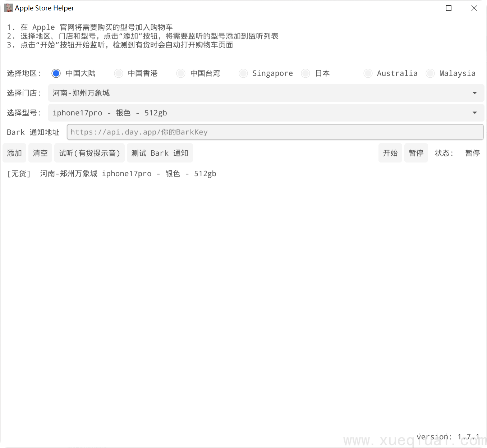Click the version: 1.7.1 text
Viewport: 487px width, 448px height.
[448, 437]
